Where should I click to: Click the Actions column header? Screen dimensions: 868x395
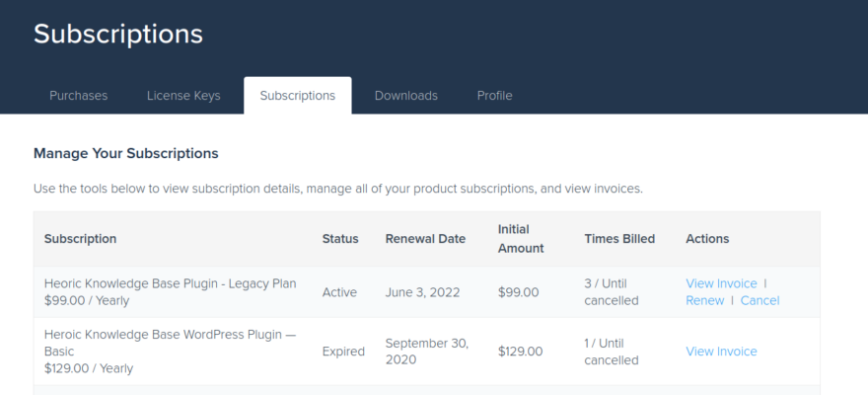tap(707, 239)
